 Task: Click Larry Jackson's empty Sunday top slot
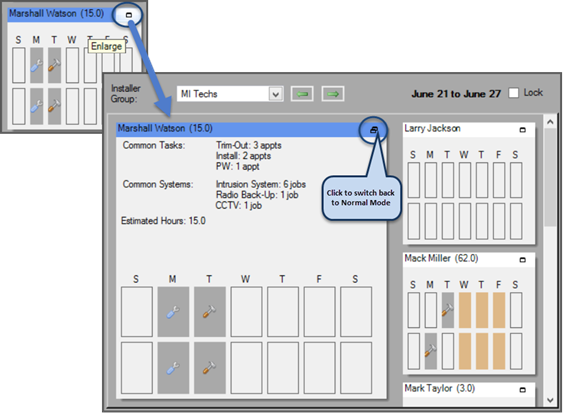point(414,180)
